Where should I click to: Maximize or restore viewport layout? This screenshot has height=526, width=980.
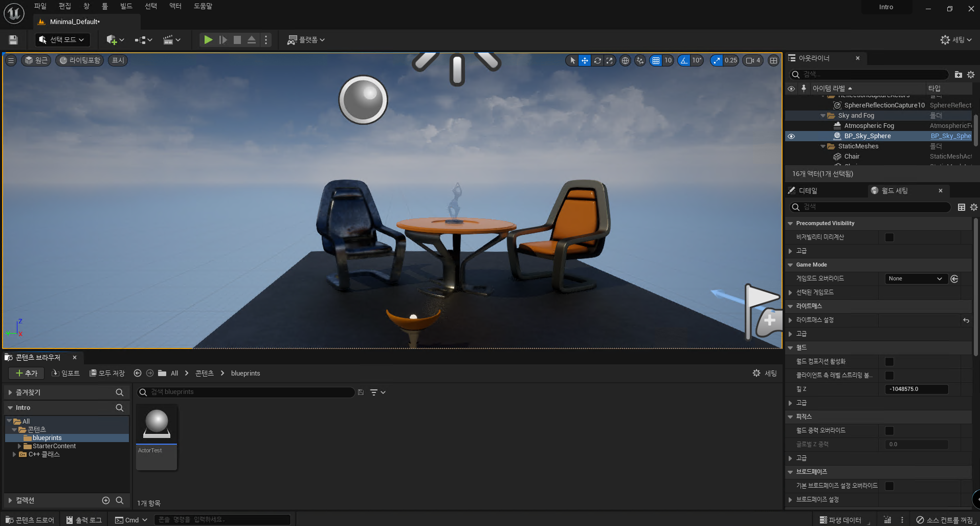pyautogui.click(x=773, y=60)
